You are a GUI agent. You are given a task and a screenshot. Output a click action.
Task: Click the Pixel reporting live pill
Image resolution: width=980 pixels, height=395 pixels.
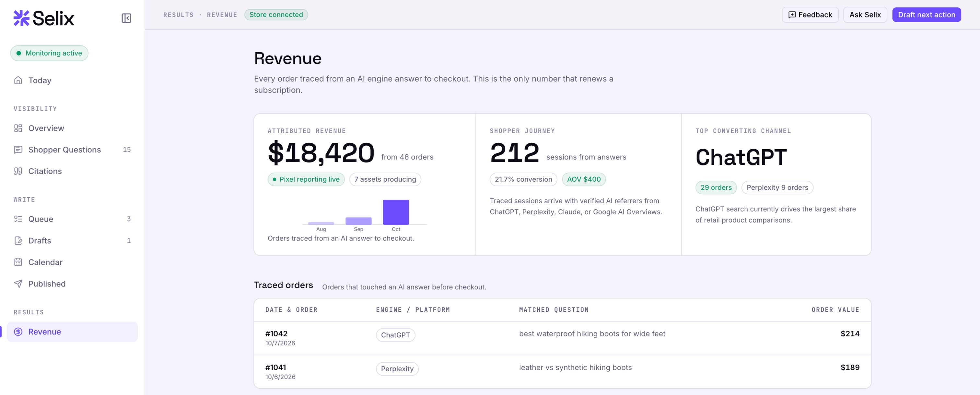tap(306, 179)
